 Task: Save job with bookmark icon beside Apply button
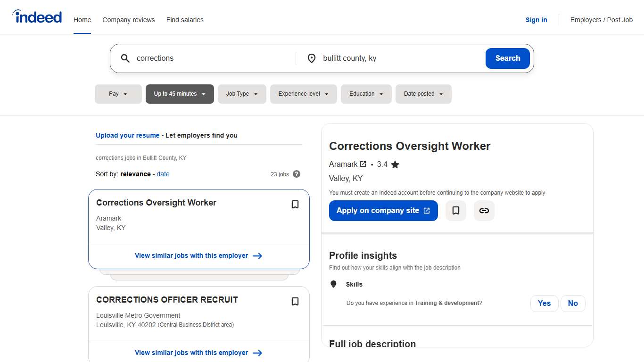[x=455, y=211]
